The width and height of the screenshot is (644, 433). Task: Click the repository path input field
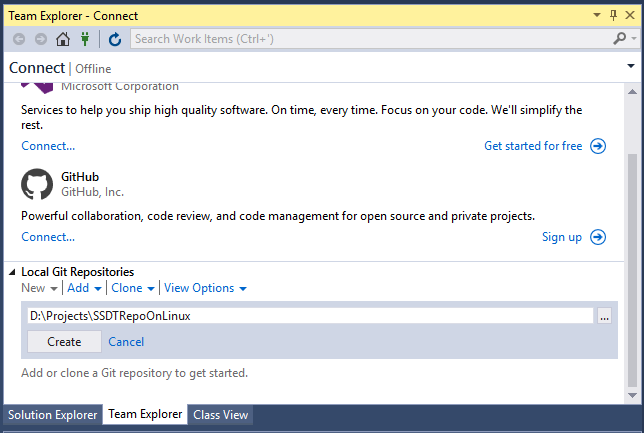click(x=310, y=316)
